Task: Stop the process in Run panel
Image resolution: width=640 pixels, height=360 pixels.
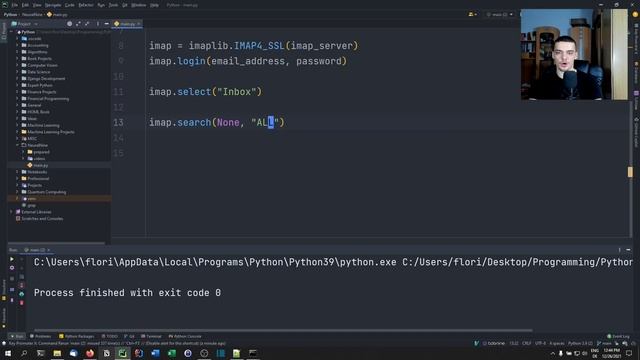Action: pos(11,278)
